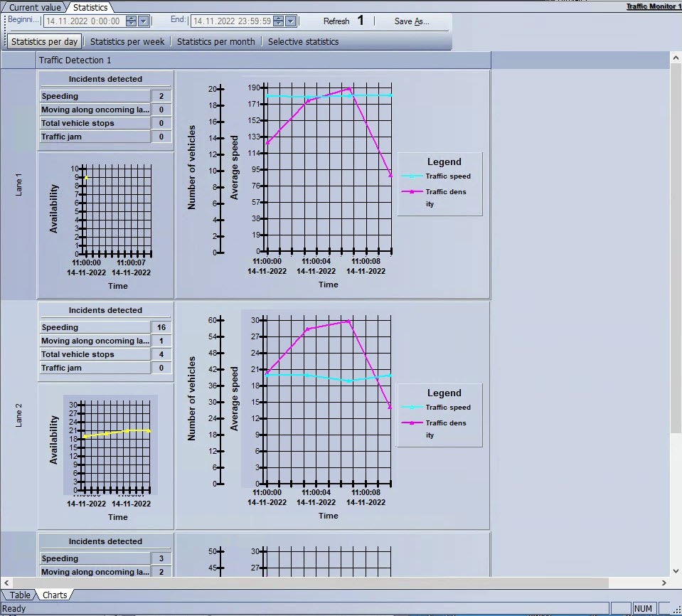The height and width of the screenshot is (616, 682).
Task: Click the End date spinner arrows
Action: [x=278, y=21]
